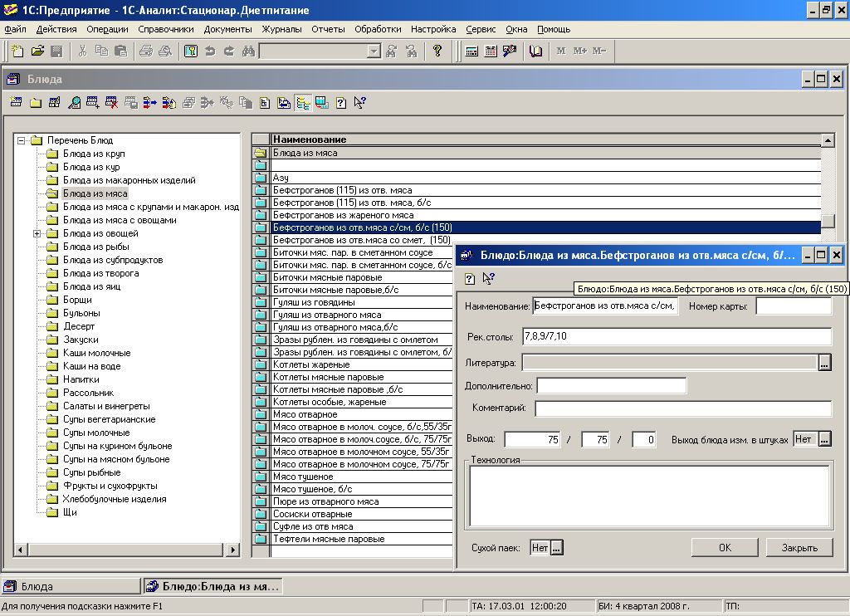Click the Edit item icon in Блюда toolbar

55,102
